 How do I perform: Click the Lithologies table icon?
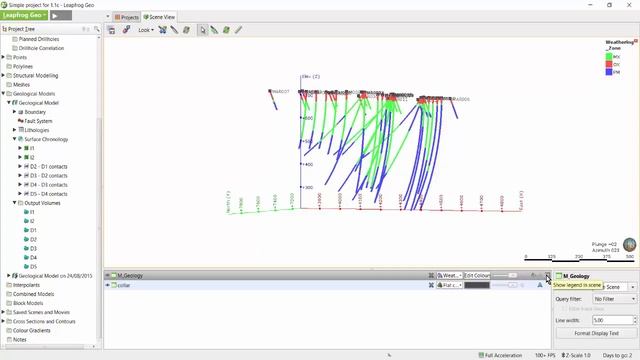(x=21, y=130)
